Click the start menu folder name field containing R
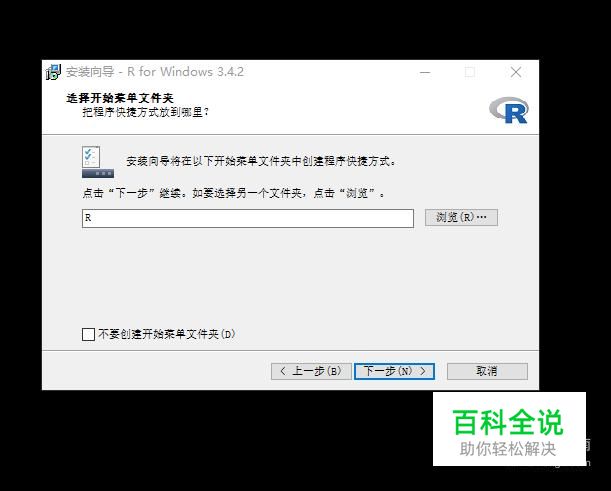This screenshot has height=491, width=611. click(248, 218)
